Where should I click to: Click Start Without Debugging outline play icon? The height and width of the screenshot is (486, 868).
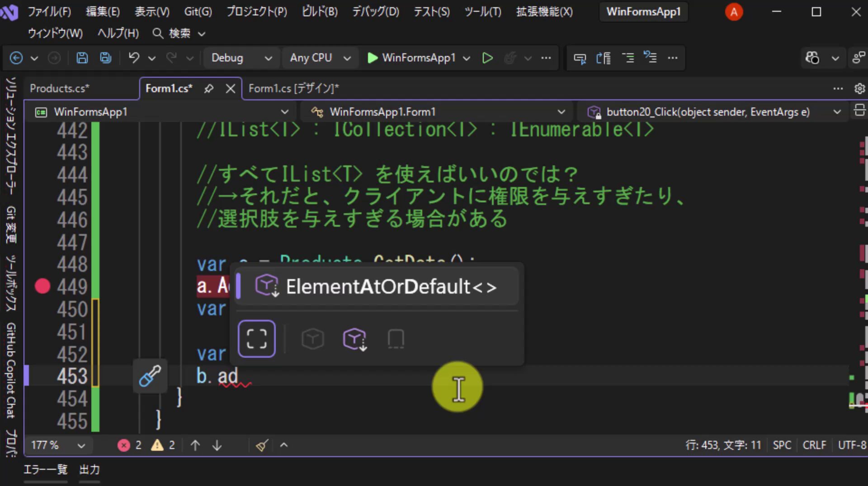[x=487, y=58]
